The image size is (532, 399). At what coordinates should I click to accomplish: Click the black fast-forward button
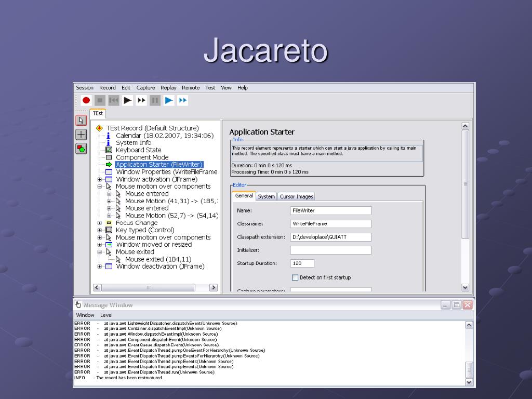coord(141,100)
